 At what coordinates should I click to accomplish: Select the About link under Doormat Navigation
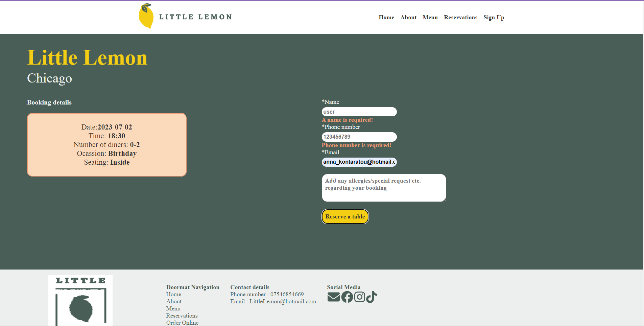(173, 301)
